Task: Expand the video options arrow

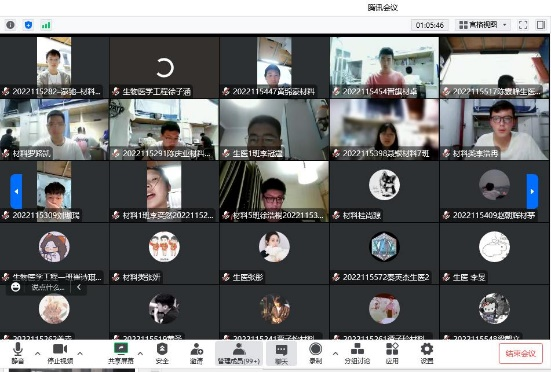Action: [x=80, y=353]
